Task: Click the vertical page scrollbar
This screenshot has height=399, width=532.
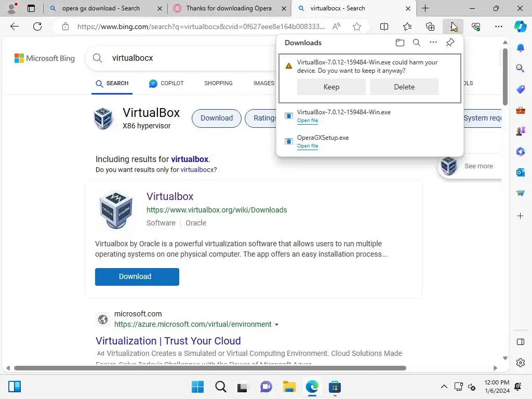Action: (x=505, y=77)
